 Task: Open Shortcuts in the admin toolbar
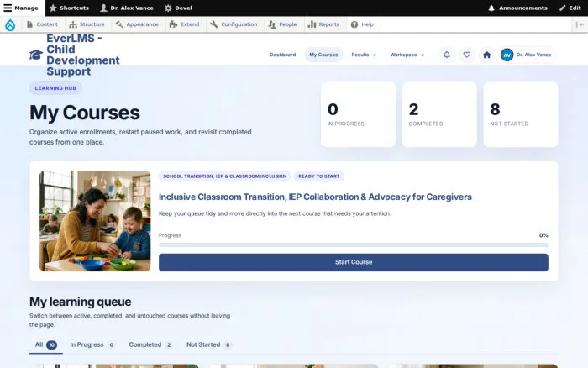click(x=69, y=8)
